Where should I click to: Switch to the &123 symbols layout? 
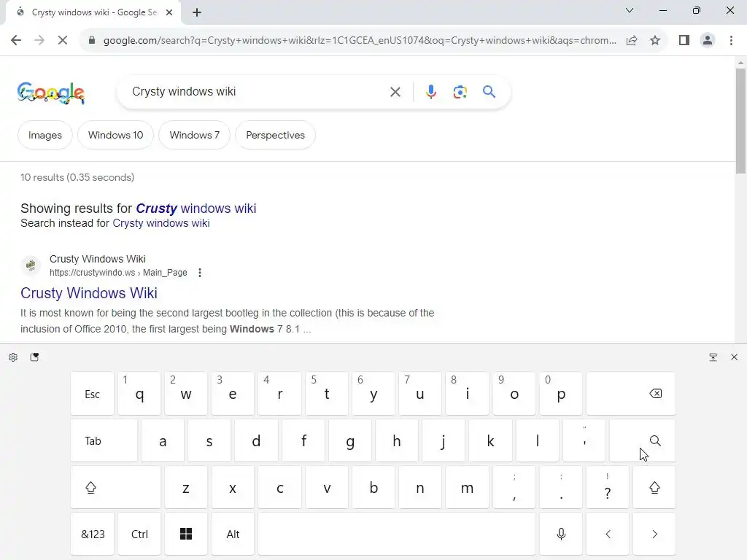[93, 534]
